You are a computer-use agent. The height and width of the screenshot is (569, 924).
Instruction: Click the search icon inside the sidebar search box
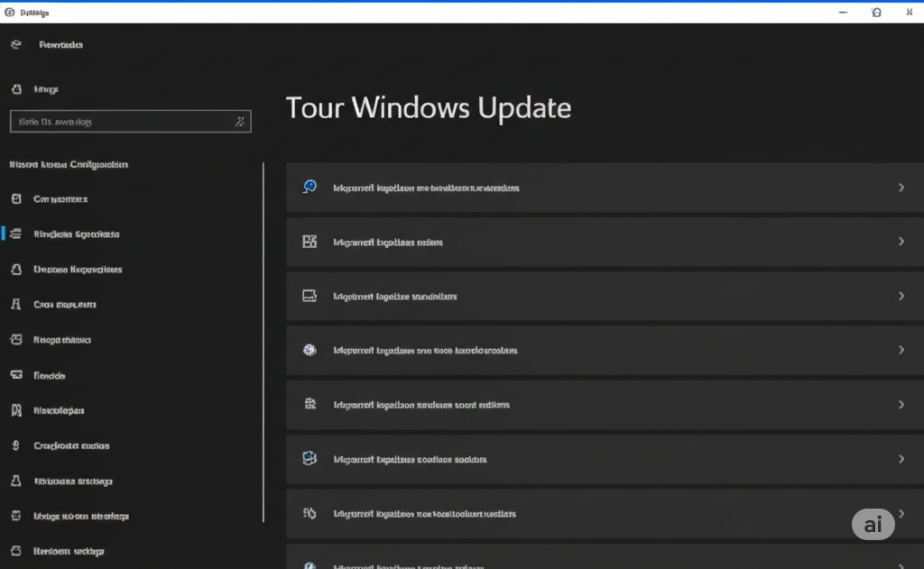point(240,122)
